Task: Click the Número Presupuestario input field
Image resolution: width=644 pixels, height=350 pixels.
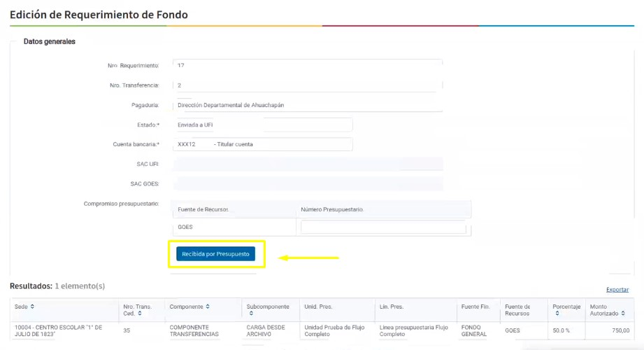Action: click(383, 227)
